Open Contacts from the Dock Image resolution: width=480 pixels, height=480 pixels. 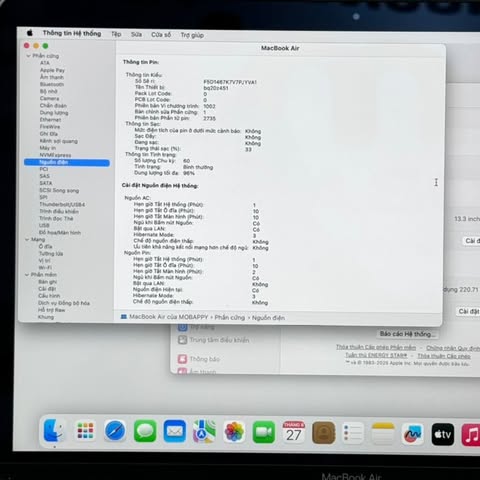pyautogui.click(x=324, y=433)
